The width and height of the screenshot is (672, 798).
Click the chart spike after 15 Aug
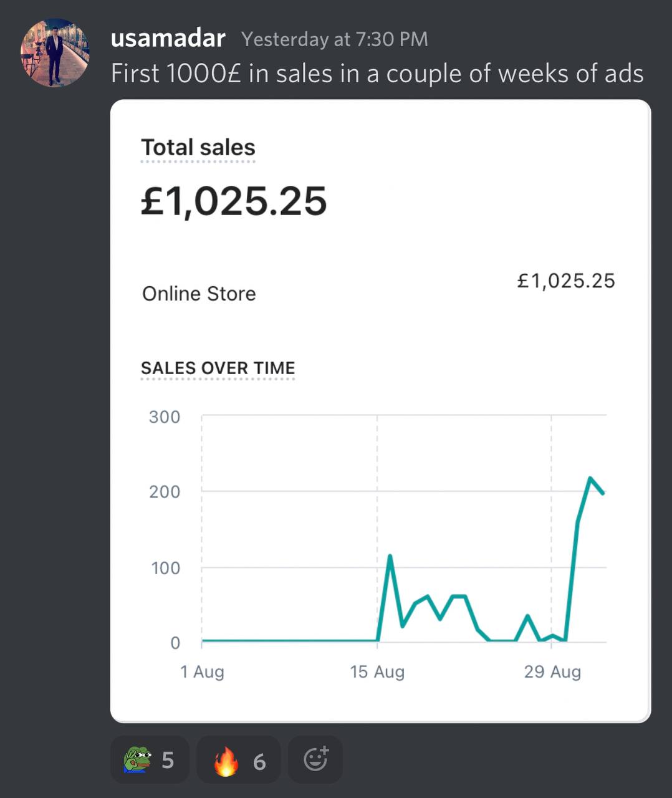[x=390, y=555]
